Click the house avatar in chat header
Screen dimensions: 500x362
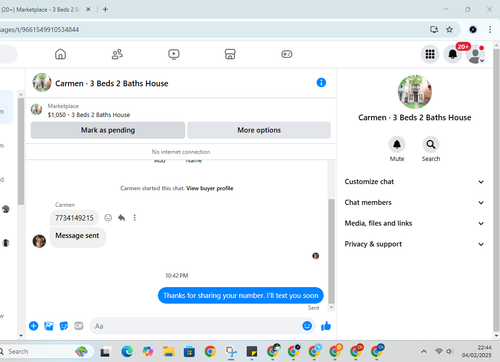pos(42,82)
